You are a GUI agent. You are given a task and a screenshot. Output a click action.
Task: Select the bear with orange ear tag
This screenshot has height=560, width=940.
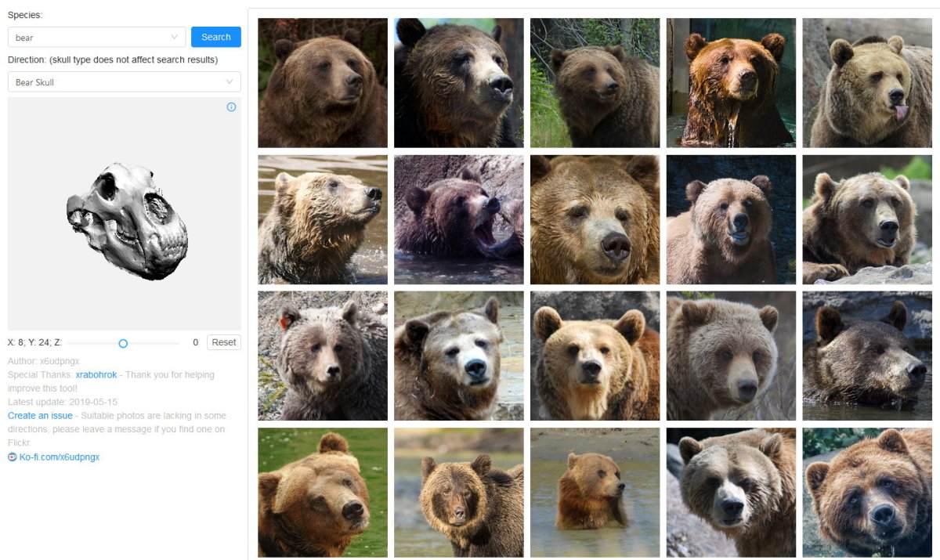pos(322,356)
